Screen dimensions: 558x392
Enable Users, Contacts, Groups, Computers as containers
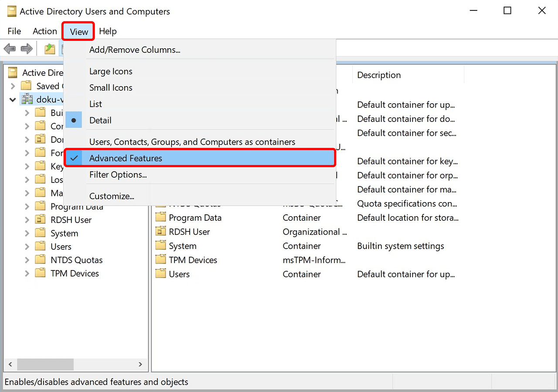coord(192,142)
